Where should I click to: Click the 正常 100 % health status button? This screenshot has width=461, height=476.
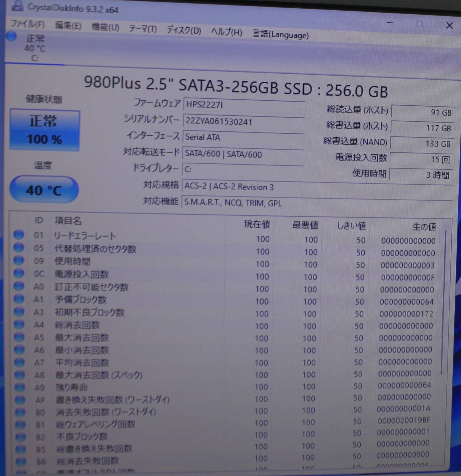[x=44, y=130]
